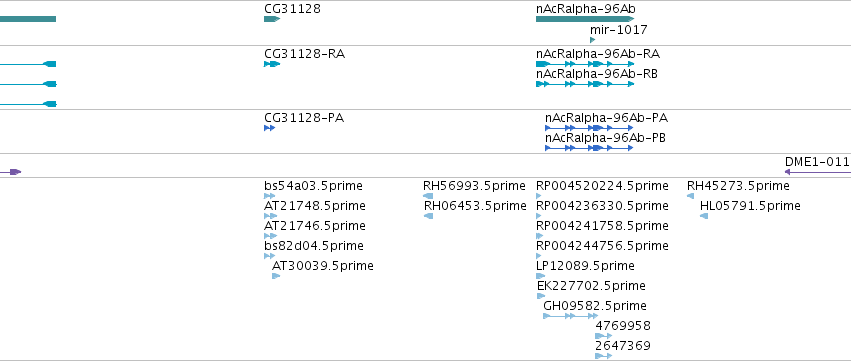Select the RH56993.5prime EST glyph
The image size is (851, 361).
pyautogui.click(x=428, y=196)
